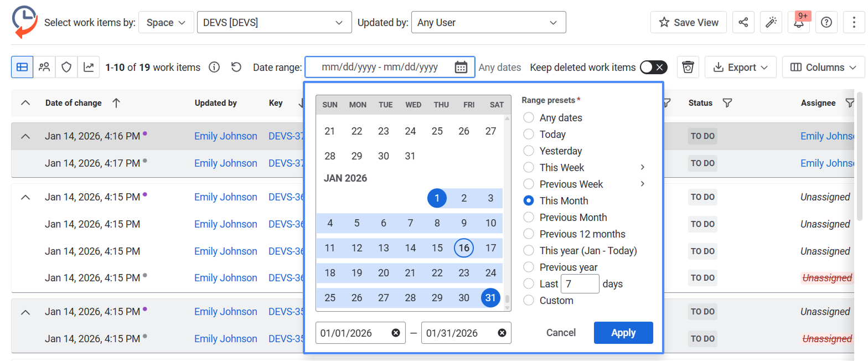This screenshot has height=361, width=868.
Task: Open the three-dot more options menu
Action: (854, 23)
